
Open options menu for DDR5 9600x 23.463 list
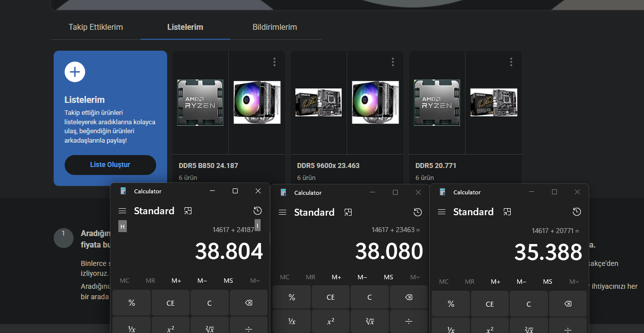coord(392,62)
